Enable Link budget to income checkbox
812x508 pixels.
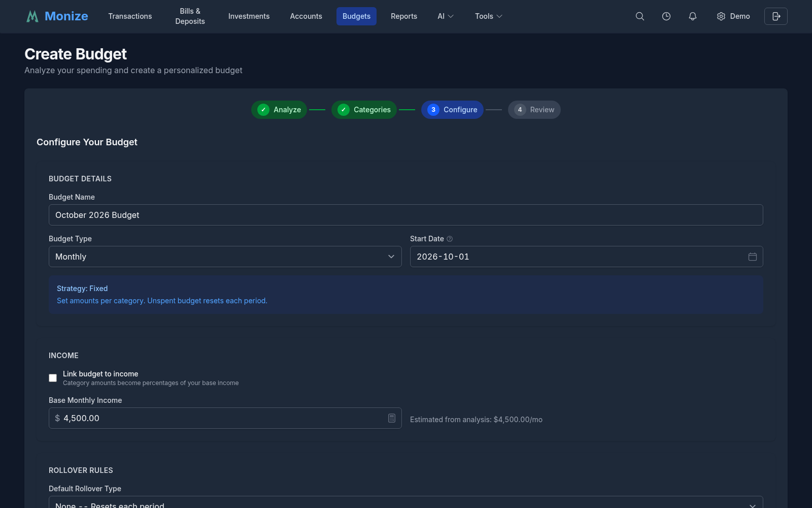53,378
